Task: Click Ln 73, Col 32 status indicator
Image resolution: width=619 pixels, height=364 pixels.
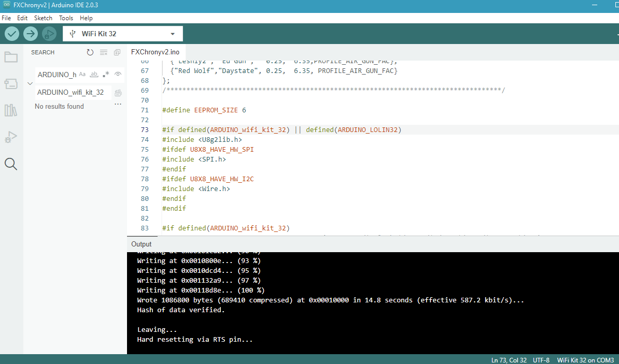Action: pos(509,360)
